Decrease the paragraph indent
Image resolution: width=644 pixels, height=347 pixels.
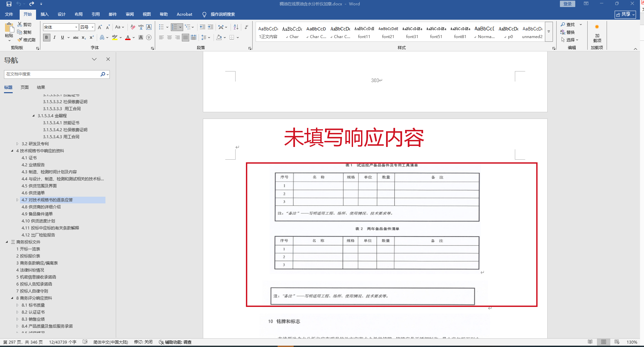coord(203,27)
